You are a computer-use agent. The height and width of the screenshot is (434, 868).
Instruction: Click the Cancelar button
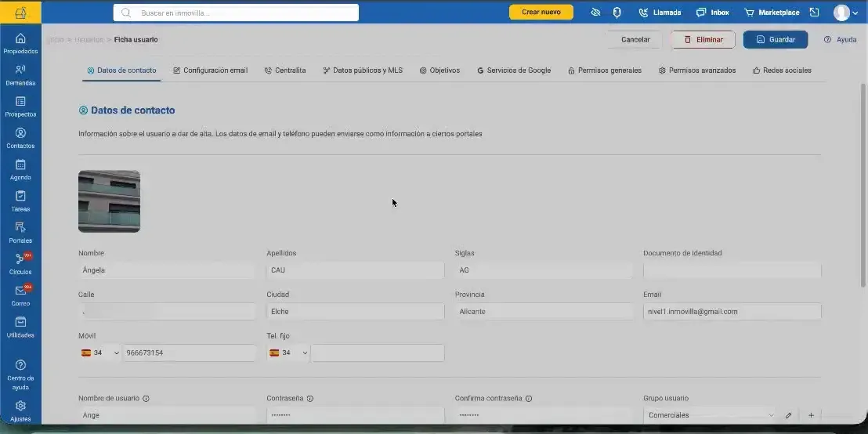[x=635, y=39]
